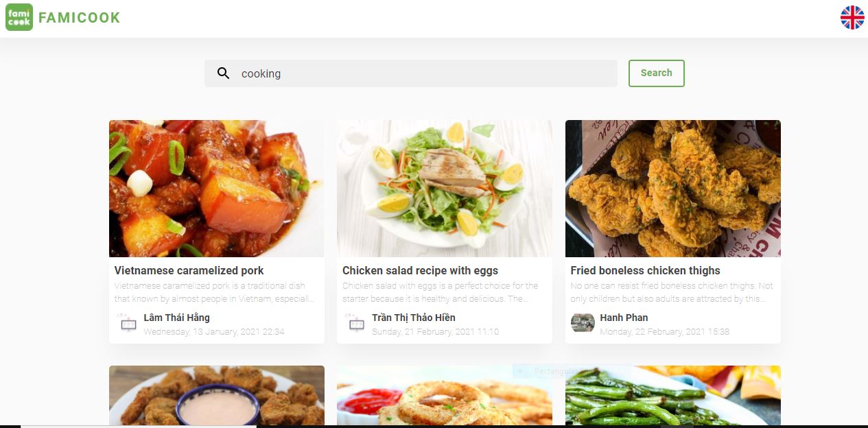Open the nuggets with dipping sauce recipe image

(x=216, y=395)
